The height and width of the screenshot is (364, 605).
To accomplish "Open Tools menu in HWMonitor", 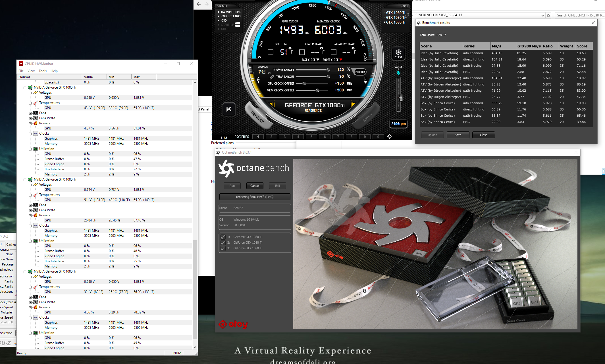I will (x=43, y=71).
